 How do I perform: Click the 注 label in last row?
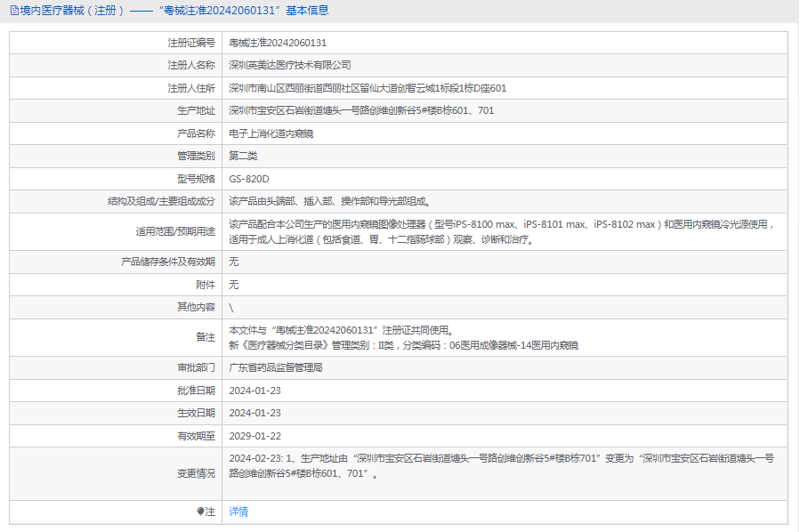click(x=210, y=512)
